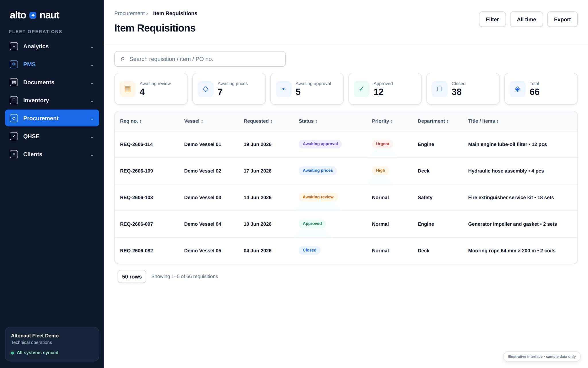
Task: Sort table by Requested date column
Action: [258, 121]
